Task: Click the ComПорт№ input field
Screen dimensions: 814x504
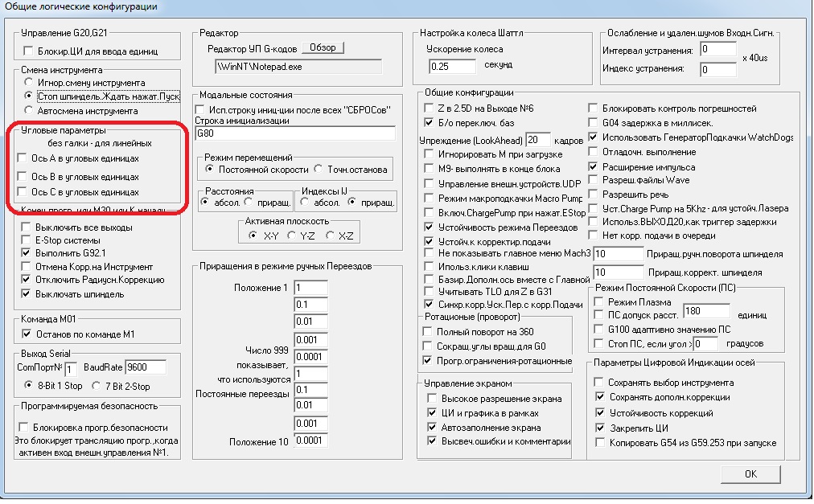Action: pyautogui.click(x=71, y=368)
